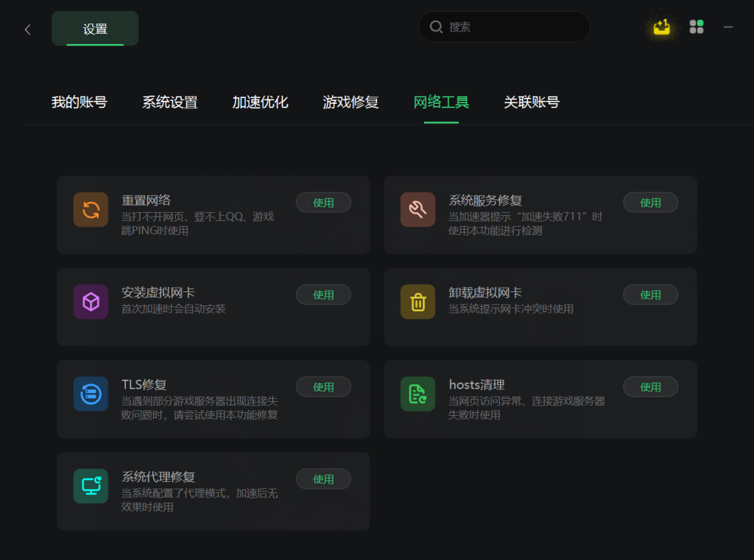Image resolution: width=754 pixels, height=560 pixels.
Task: Switch to 我的账号 tab
Action: point(80,102)
